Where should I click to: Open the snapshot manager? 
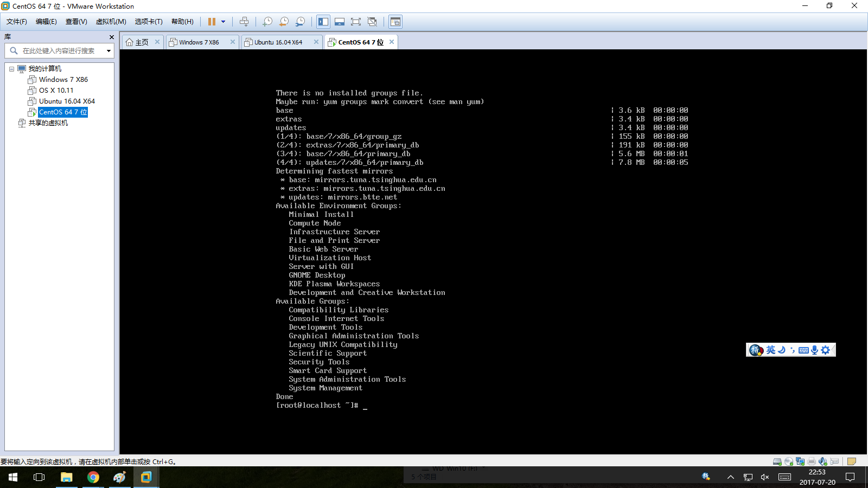pyautogui.click(x=300, y=22)
